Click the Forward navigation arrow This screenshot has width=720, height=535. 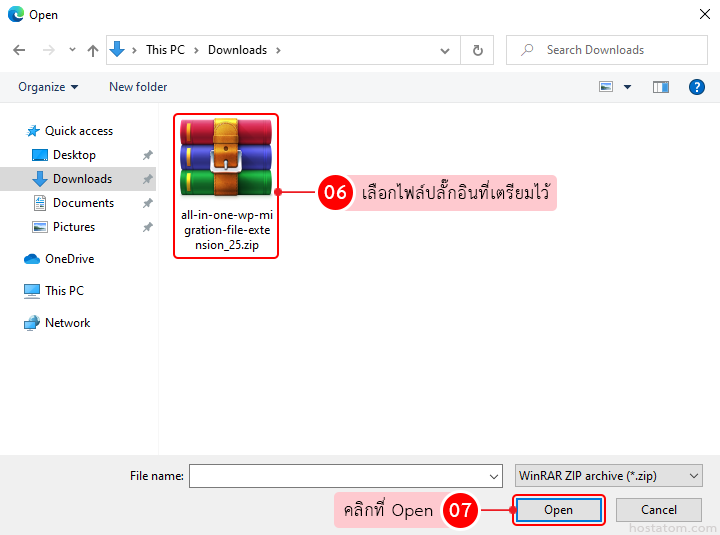(x=45, y=50)
